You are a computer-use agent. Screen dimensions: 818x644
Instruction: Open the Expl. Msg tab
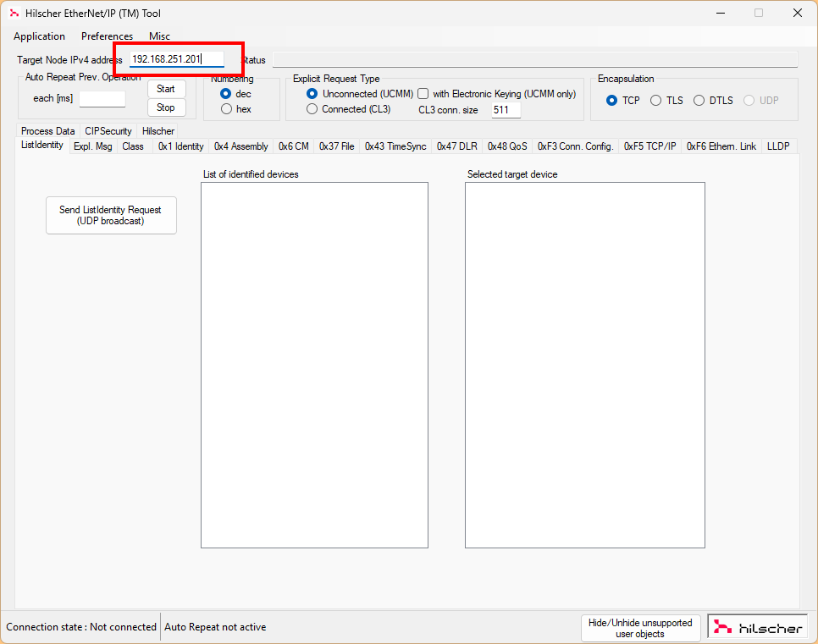[93, 146]
